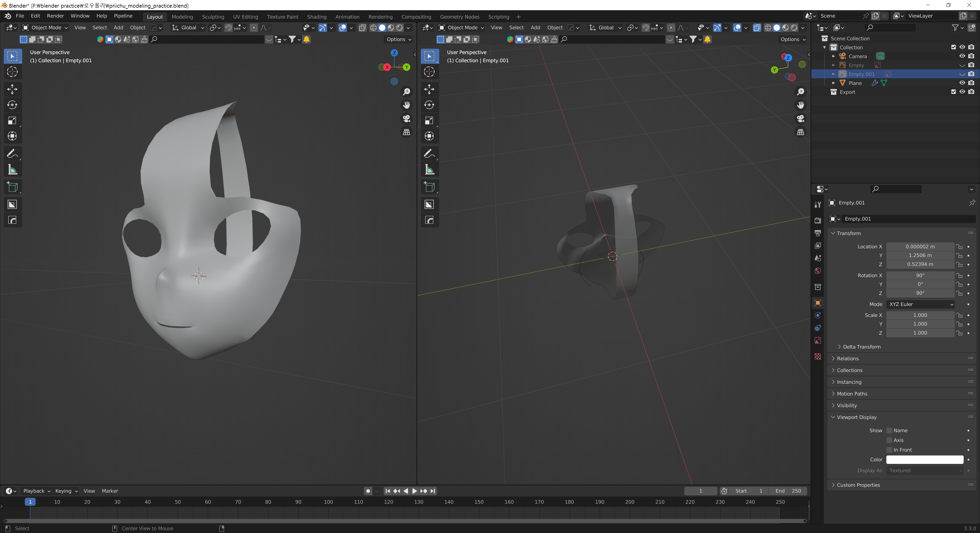Enable the In Front checkbox
Screen dimensions: 980x533
pos(889,450)
